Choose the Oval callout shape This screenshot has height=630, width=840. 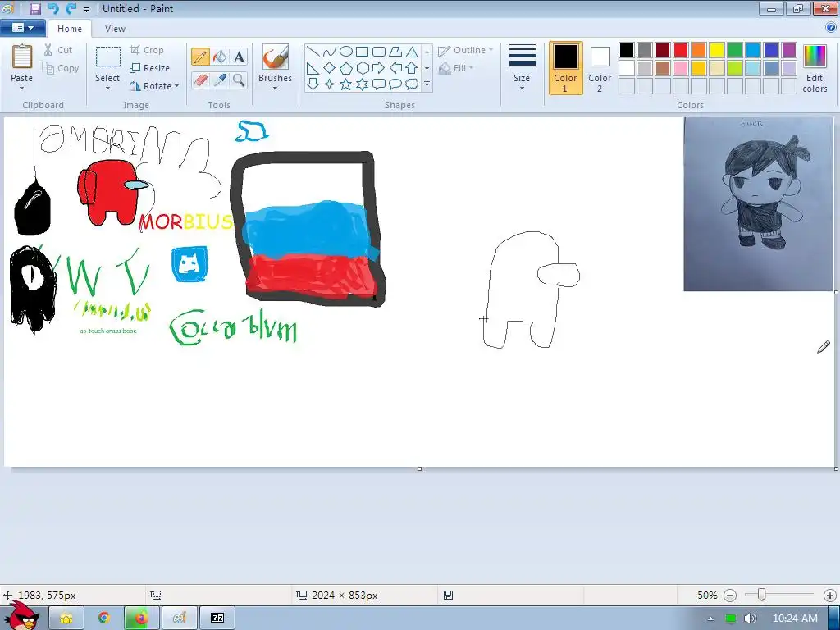[395, 84]
